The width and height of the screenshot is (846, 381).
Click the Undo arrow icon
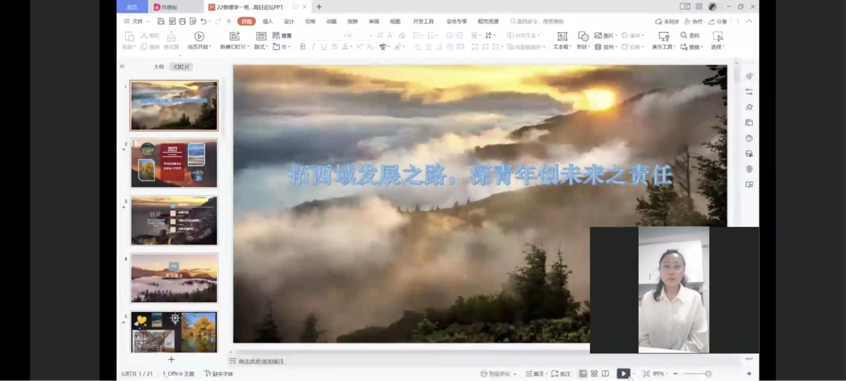(203, 22)
